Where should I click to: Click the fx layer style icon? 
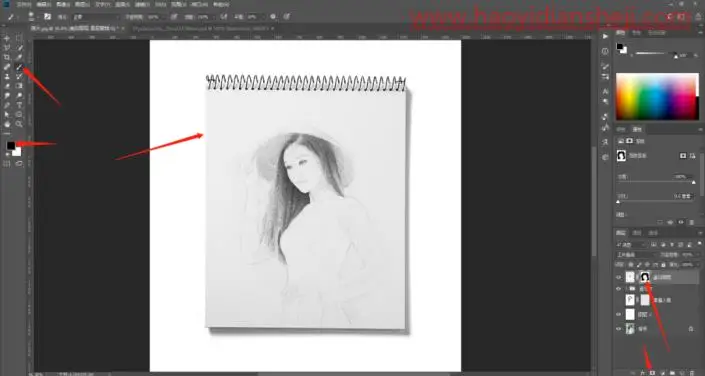click(643, 372)
